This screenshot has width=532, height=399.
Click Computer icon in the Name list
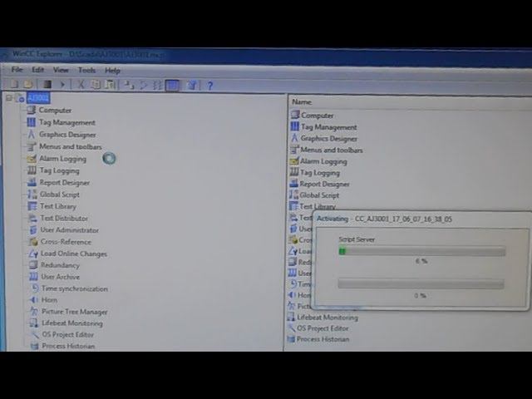(295, 115)
